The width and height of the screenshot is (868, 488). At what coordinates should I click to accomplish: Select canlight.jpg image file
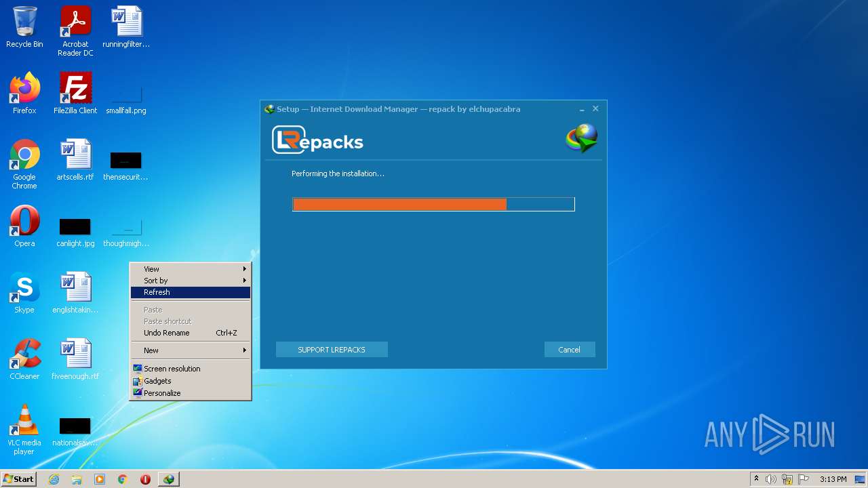(75, 232)
